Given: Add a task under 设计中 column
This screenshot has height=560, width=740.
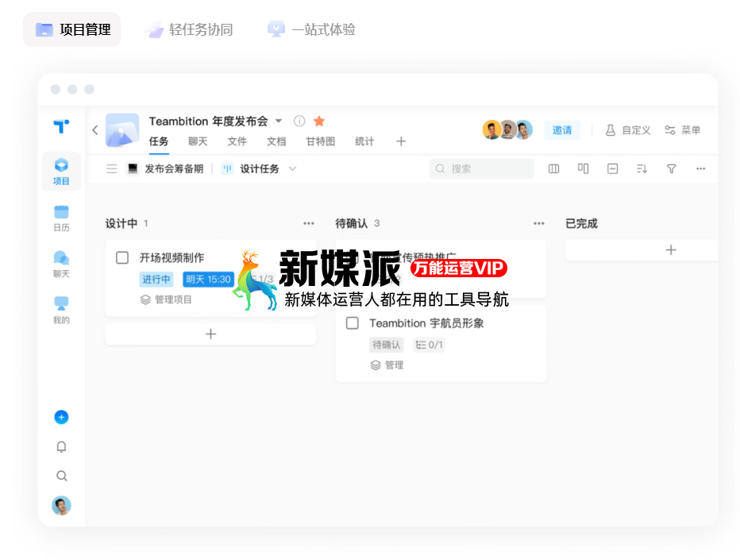Looking at the screenshot, I should pyautogui.click(x=211, y=334).
